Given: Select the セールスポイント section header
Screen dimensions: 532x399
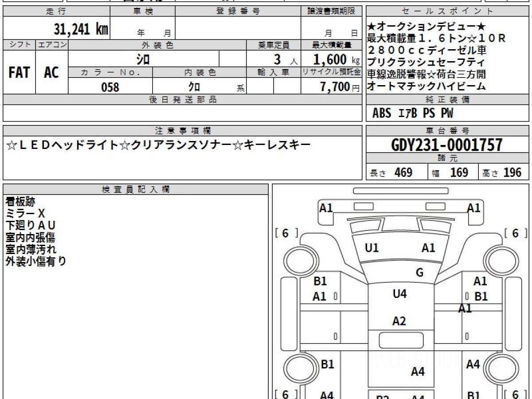Looking at the screenshot, I should tap(447, 12).
